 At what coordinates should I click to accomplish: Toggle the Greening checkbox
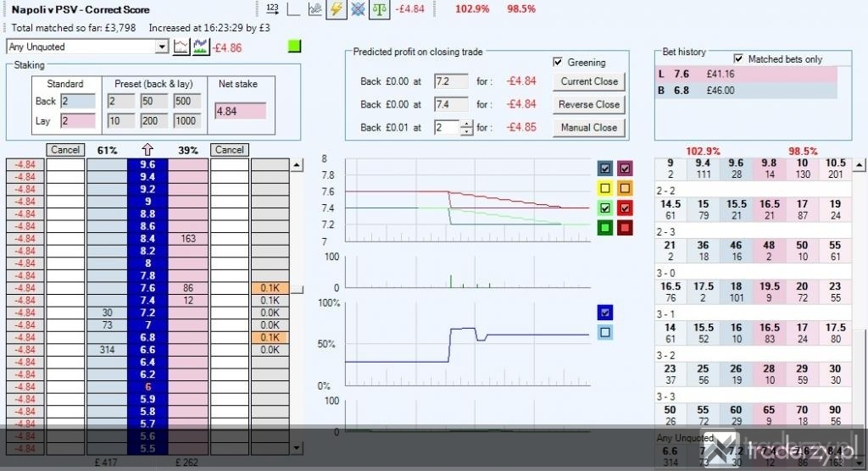(558, 62)
